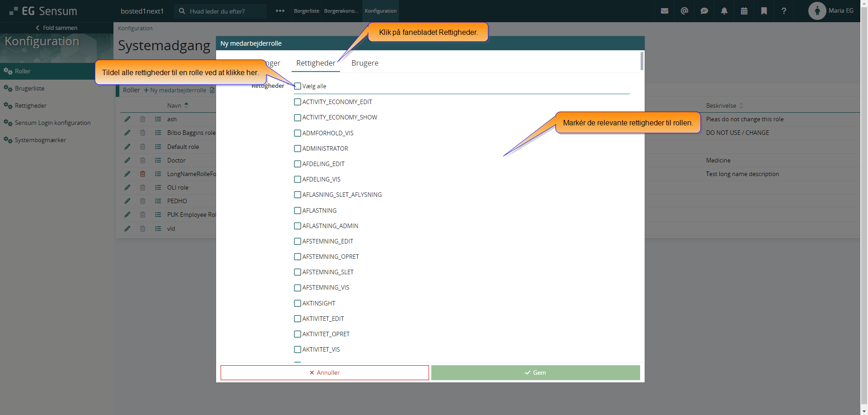Check the Vælg alle checkbox

pyautogui.click(x=297, y=86)
